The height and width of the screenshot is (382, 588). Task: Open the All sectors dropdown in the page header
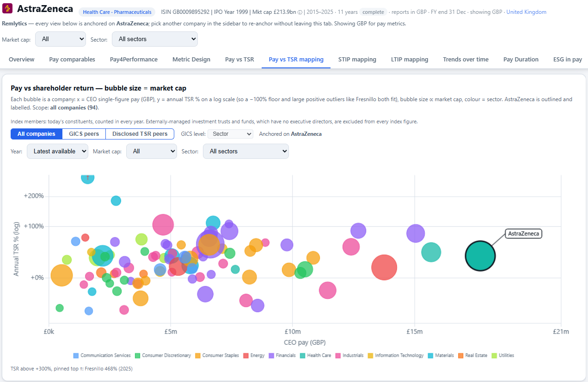[155, 39]
